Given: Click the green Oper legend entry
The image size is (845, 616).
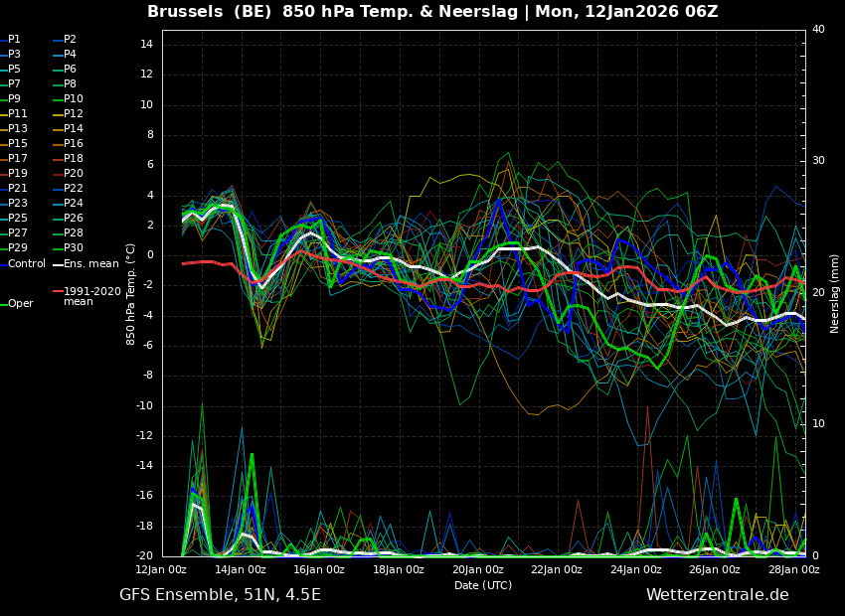Looking at the screenshot, I should tap(17, 304).
